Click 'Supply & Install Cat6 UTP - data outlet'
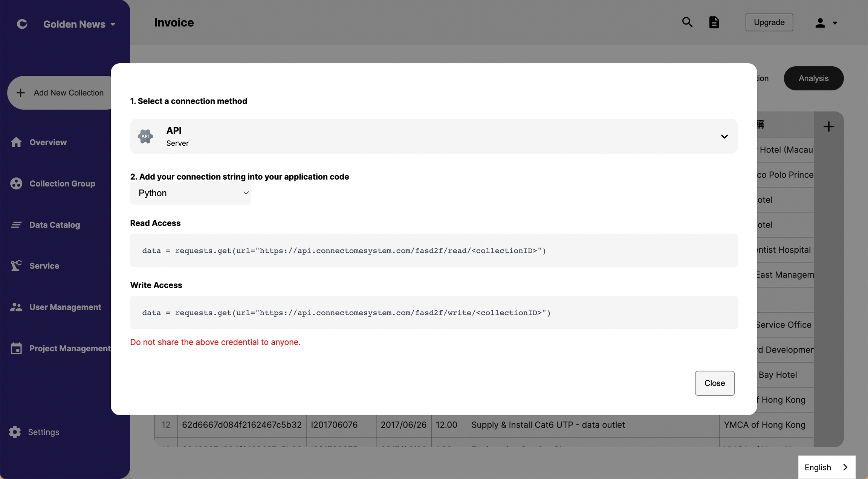Viewport: 868px width, 479px height. click(x=593, y=425)
